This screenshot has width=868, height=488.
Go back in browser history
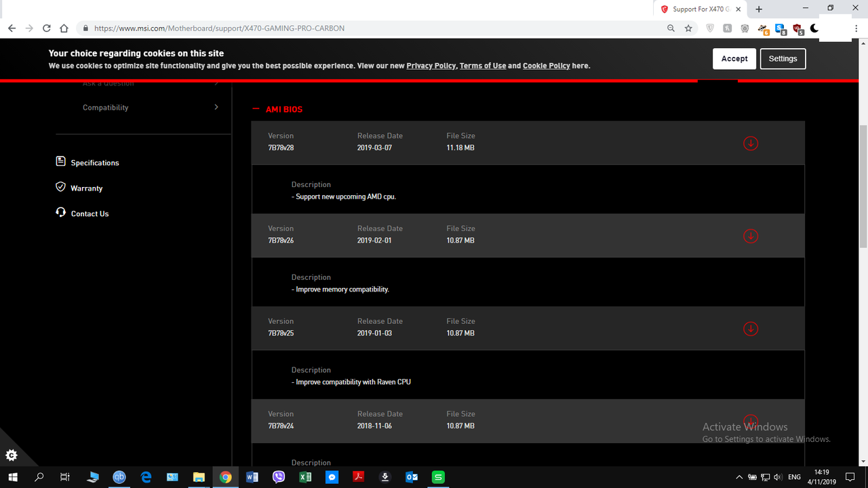click(12, 28)
